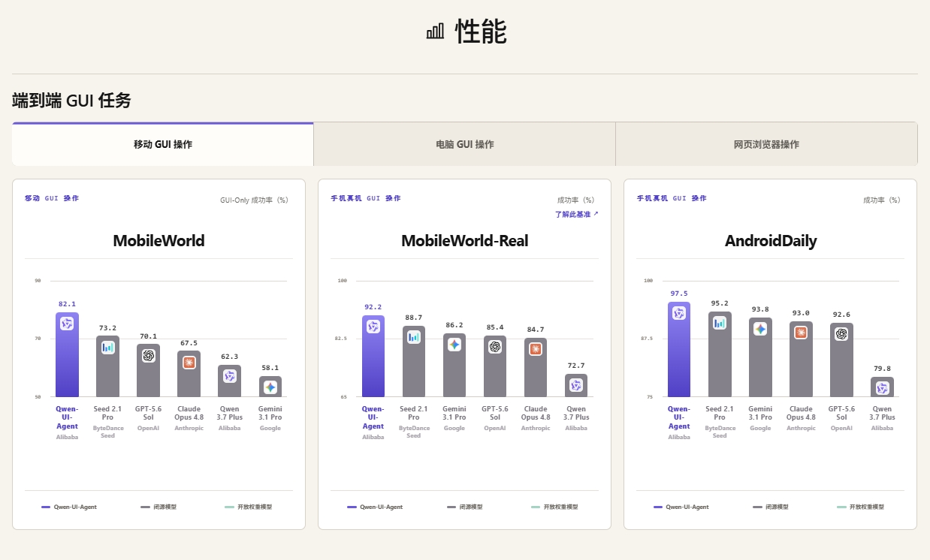
Task: Click GPT-5.6 Sol logo in AndroidDaily chart
Action: click(x=841, y=334)
